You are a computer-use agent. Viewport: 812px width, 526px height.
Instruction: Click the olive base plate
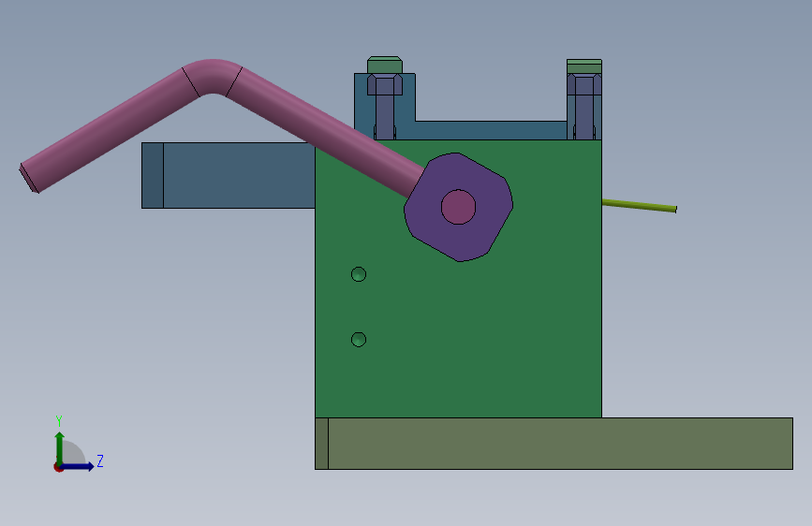click(554, 444)
